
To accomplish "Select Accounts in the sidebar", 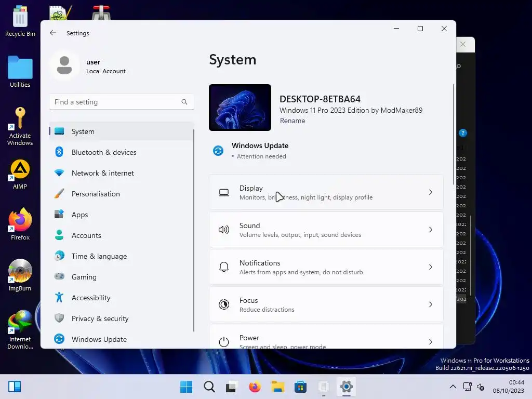I will pyautogui.click(x=122, y=235).
